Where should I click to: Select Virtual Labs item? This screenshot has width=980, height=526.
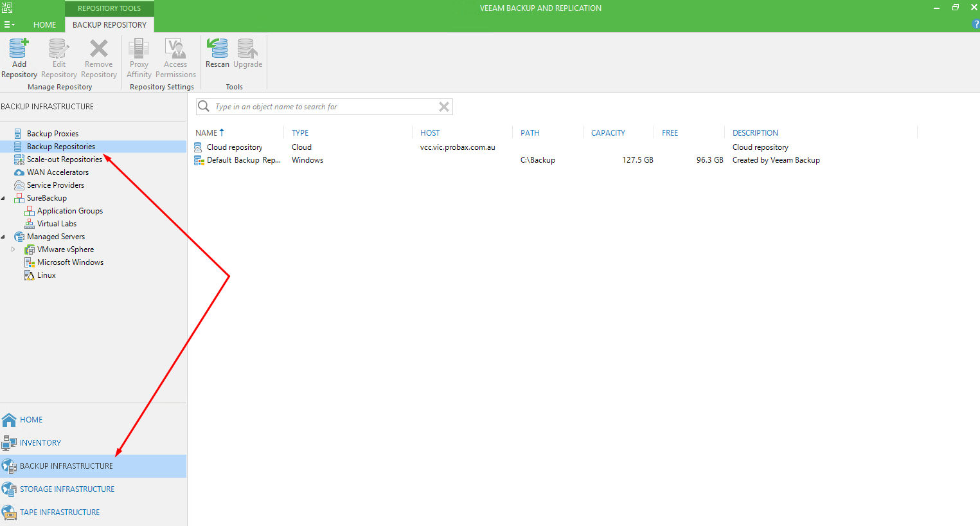[x=57, y=224]
